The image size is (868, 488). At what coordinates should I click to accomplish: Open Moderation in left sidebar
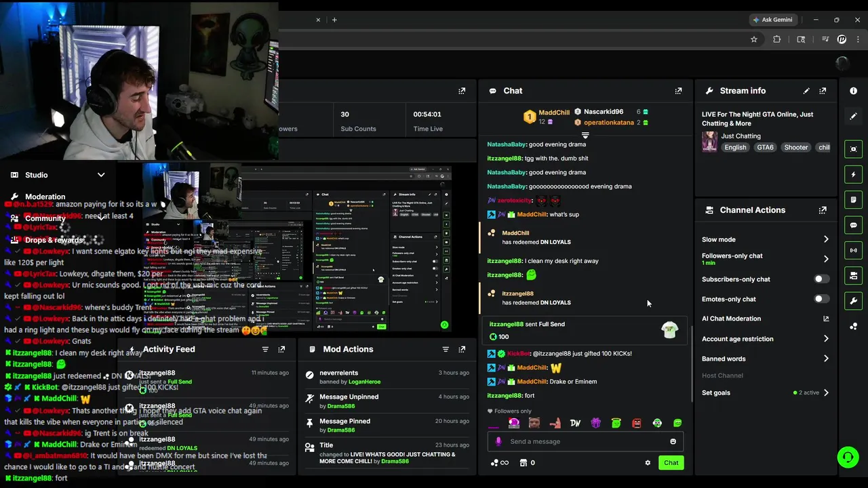tap(45, 197)
